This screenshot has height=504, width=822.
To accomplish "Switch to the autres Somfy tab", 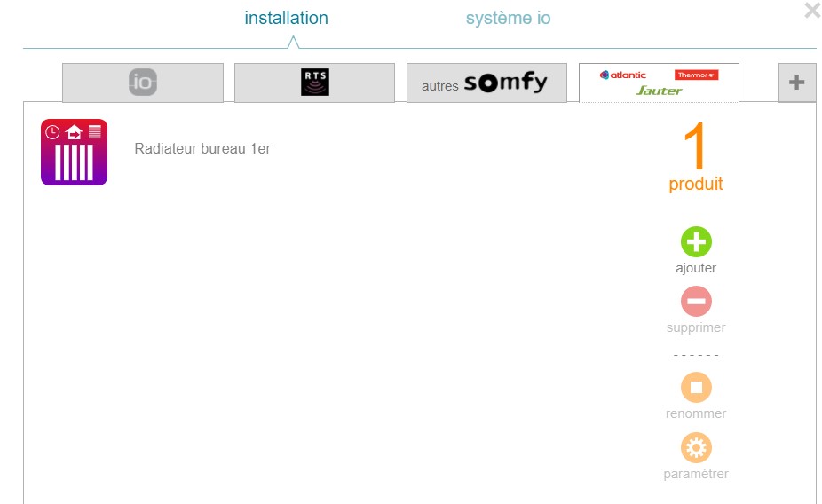I will click(x=486, y=83).
